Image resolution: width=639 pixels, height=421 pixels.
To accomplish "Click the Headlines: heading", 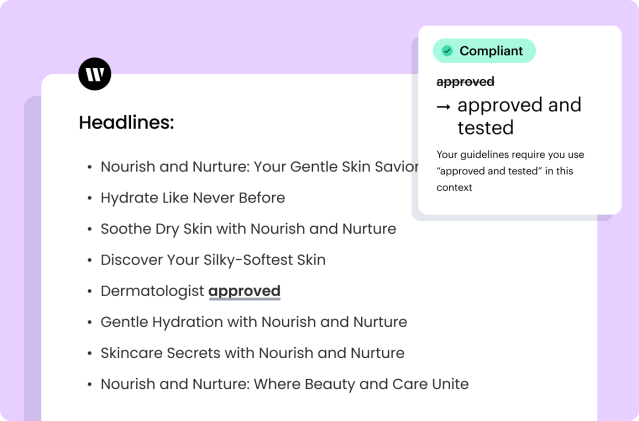I will (x=126, y=122).
